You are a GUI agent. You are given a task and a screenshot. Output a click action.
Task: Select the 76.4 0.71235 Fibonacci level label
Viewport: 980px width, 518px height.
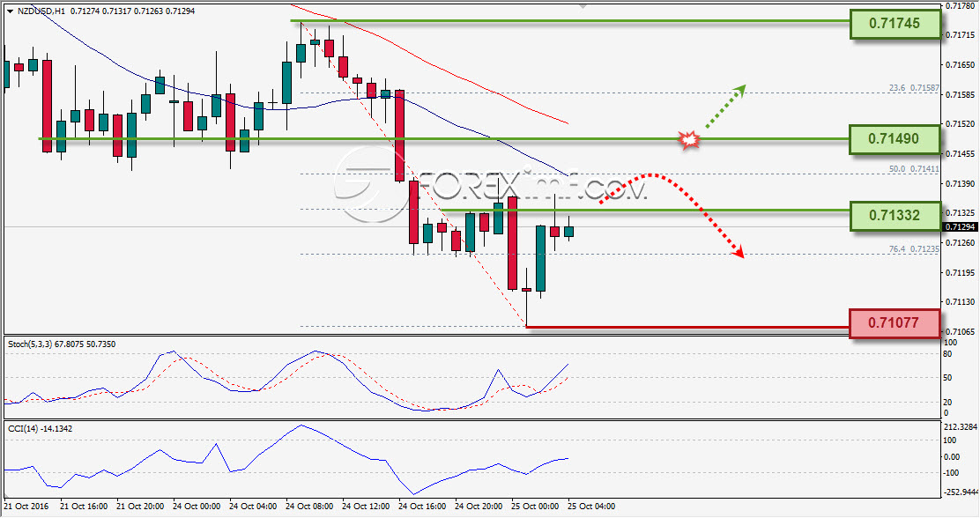914,249
